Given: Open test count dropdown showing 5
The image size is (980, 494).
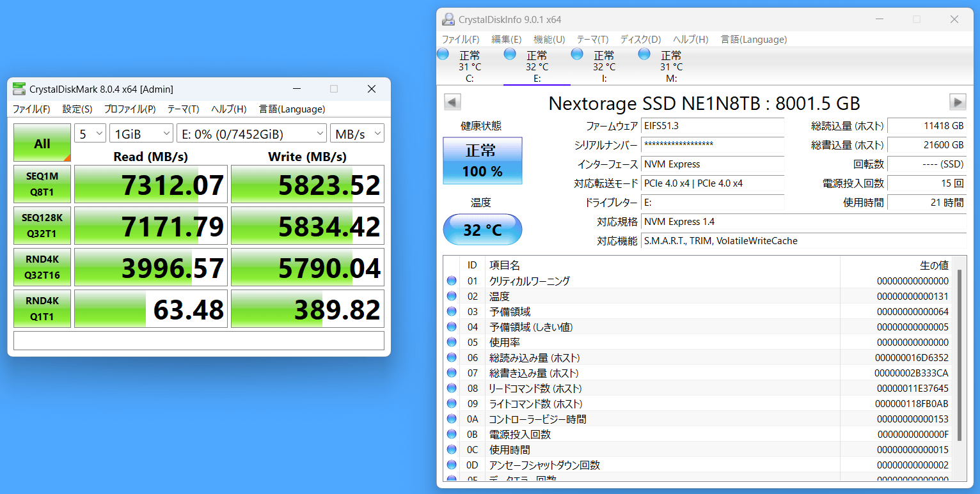Looking at the screenshot, I should pyautogui.click(x=90, y=134).
